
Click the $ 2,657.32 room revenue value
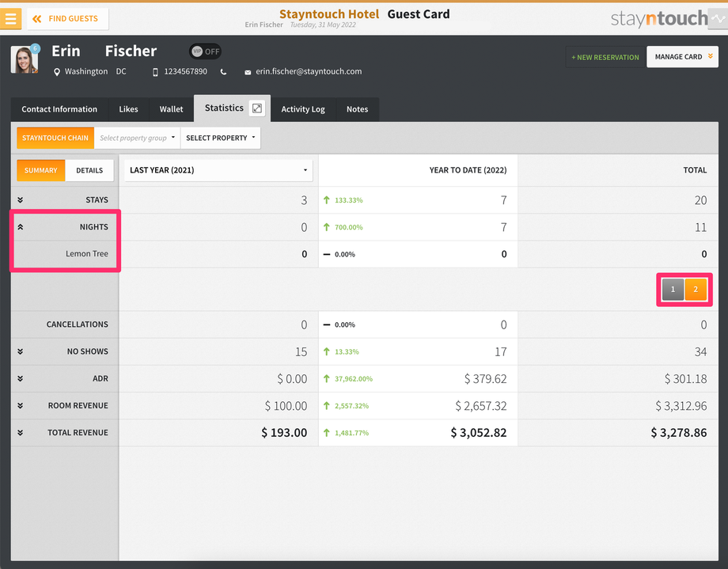(480, 406)
